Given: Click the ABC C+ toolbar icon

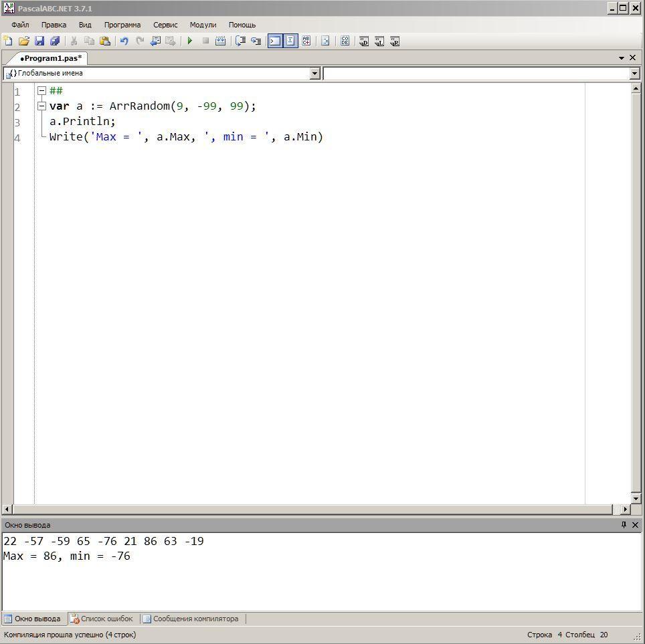Looking at the screenshot, I should coord(306,41).
